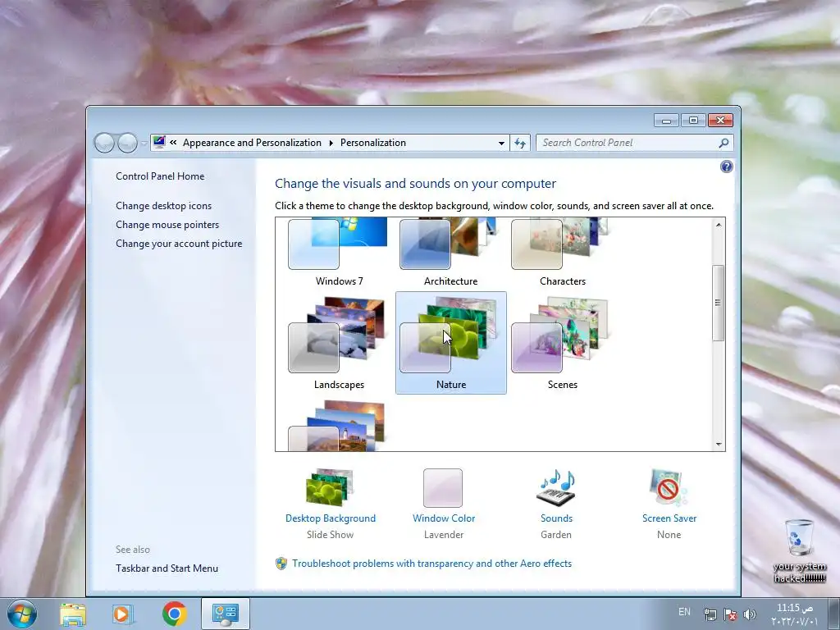Open Sounds keyboard icon

coord(556,487)
